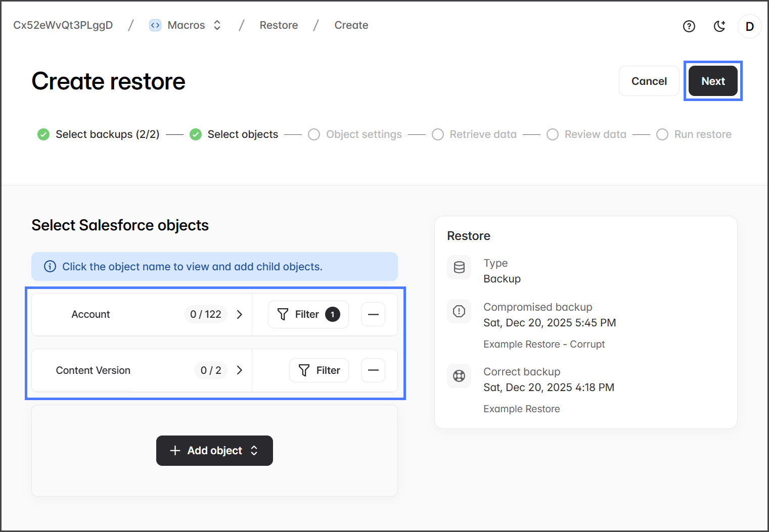This screenshot has height=532, width=769.
Task: Open the Macros project switcher
Action: coord(217,25)
